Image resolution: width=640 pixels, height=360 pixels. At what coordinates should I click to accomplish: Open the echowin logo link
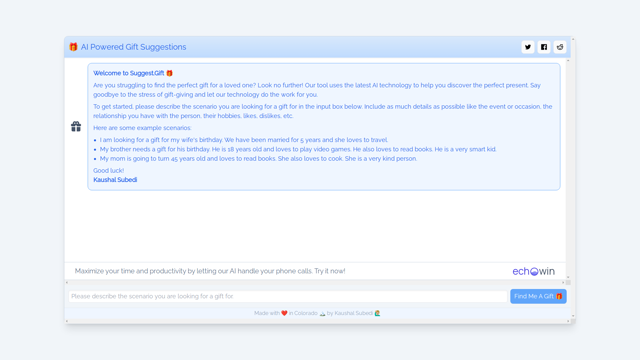pyautogui.click(x=533, y=271)
